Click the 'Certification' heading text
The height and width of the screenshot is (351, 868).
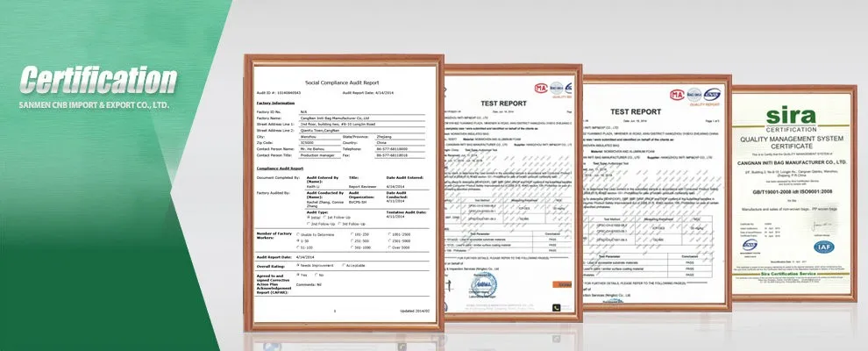pyautogui.click(x=99, y=80)
